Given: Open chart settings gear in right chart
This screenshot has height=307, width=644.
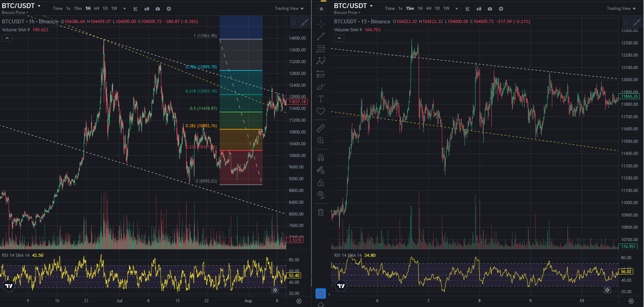Looking at the screenshot, I should point(631,301).
